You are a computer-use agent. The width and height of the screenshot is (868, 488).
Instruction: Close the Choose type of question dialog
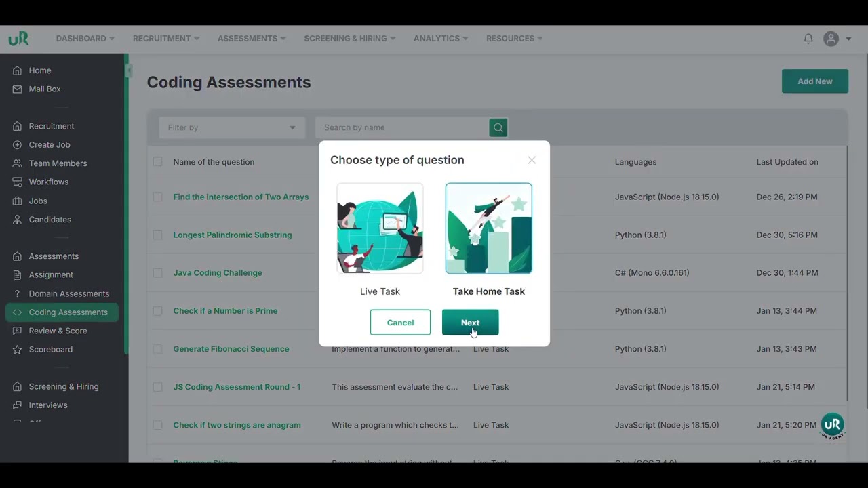532,160
